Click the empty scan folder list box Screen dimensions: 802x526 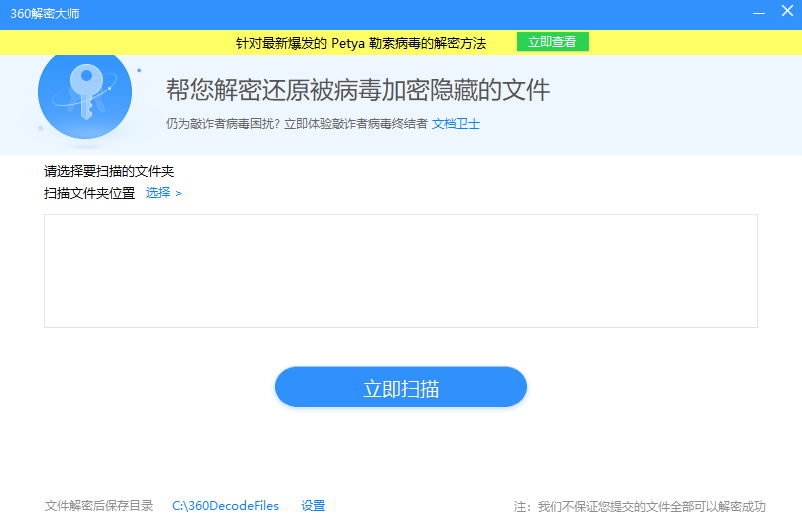(401, 271)
